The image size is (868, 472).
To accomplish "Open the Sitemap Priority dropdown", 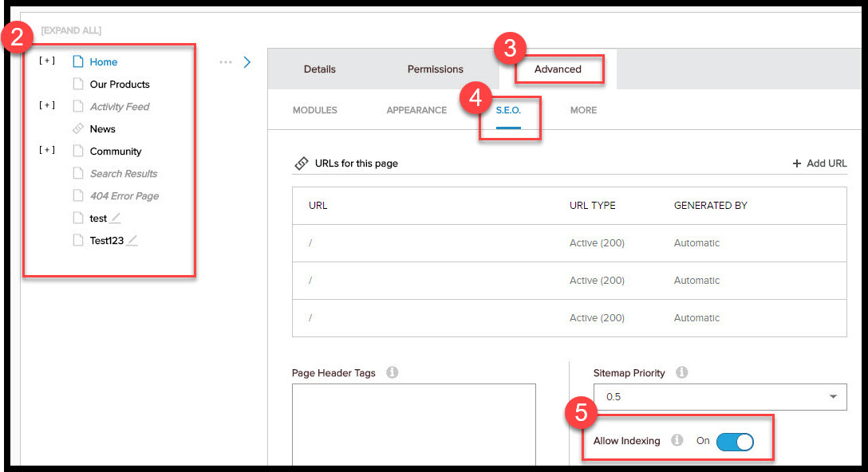I will coord(720,397).
